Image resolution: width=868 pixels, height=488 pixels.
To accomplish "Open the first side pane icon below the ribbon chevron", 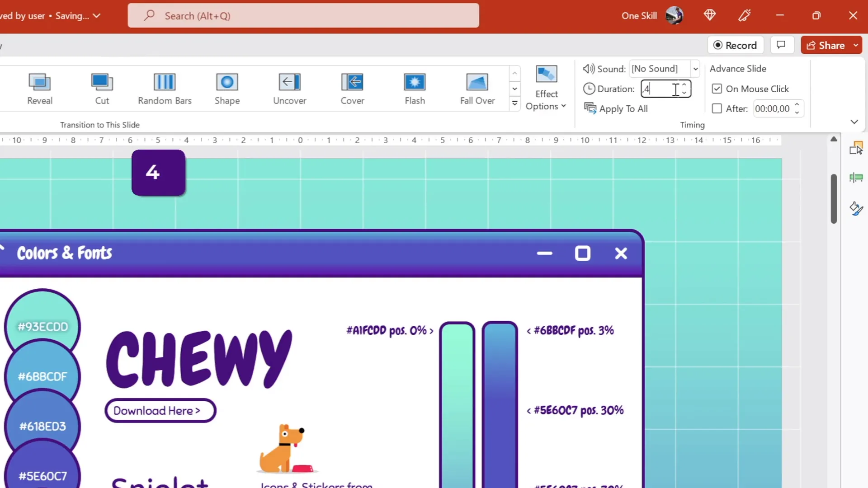I will [856, 148].
